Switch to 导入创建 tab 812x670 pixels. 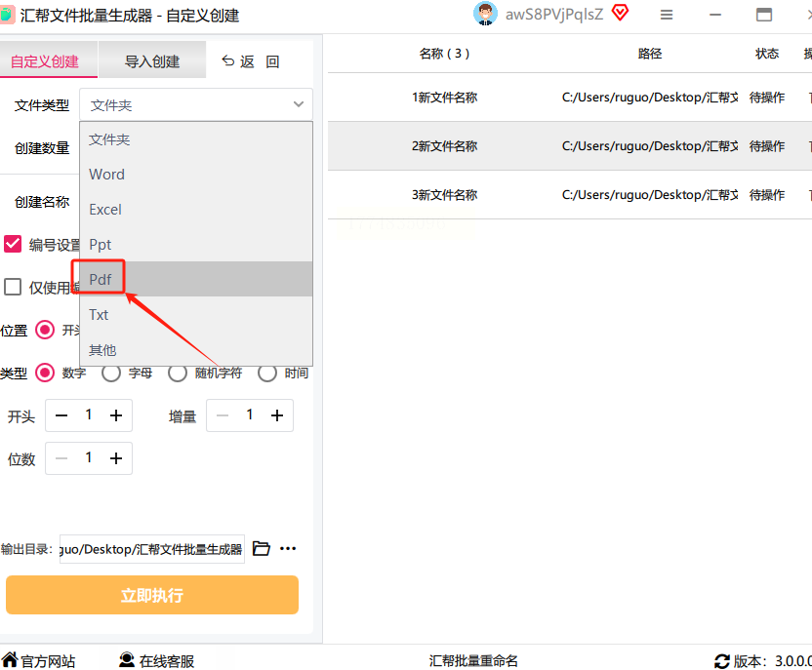(x=152, y=60)
